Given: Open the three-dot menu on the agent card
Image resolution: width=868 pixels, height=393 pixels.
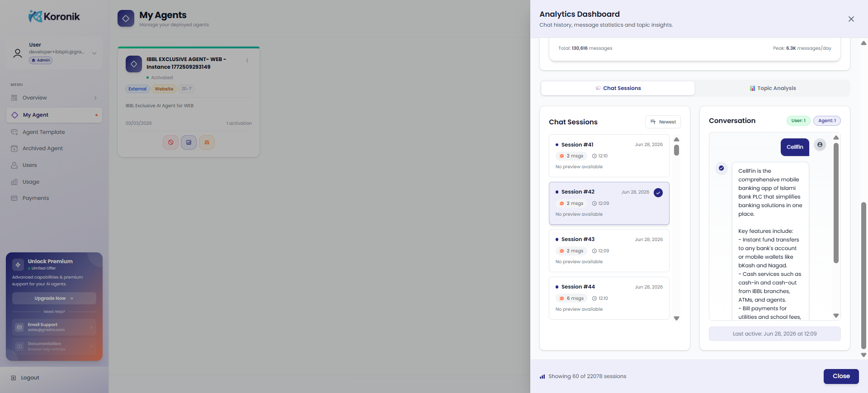Looking at the screenshot, I should pyautogui.click(x=247, y=60).
